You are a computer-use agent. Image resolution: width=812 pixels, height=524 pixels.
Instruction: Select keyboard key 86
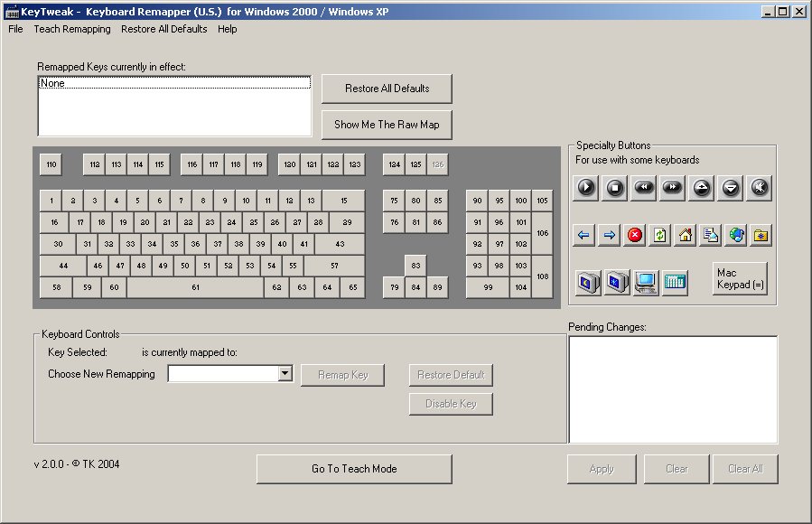[437, 222]
